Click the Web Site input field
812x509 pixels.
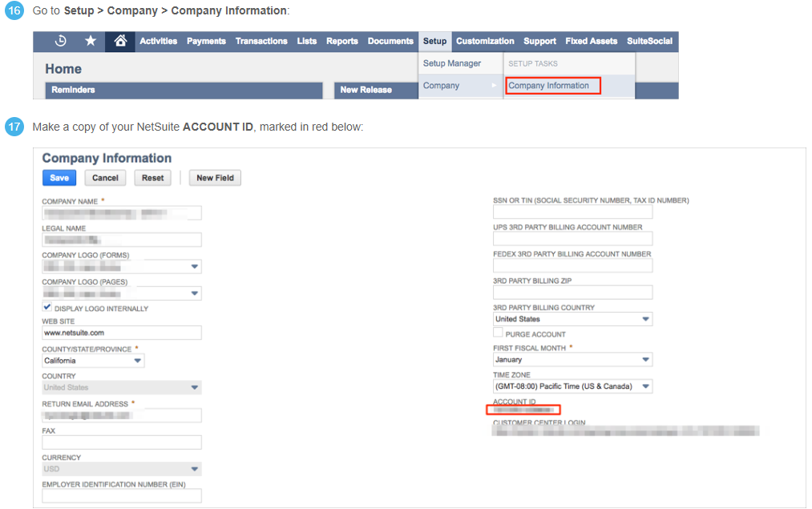tap(121, 333)
